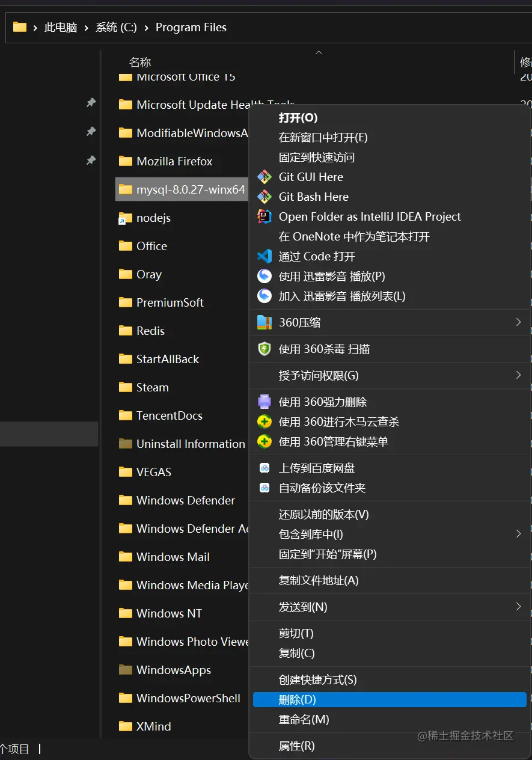This screenshot has height=760, width=532.
Task: Click sort arrow above 名称 column
Action: [x=319, y=52]
